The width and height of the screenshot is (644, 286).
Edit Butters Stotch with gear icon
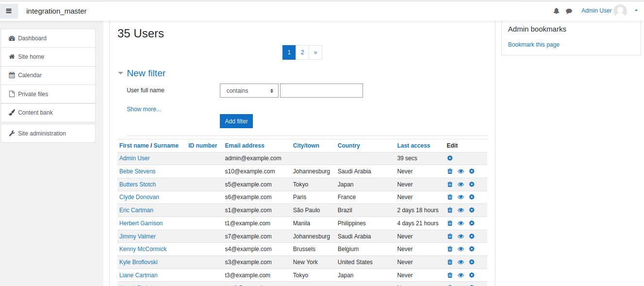472,185
